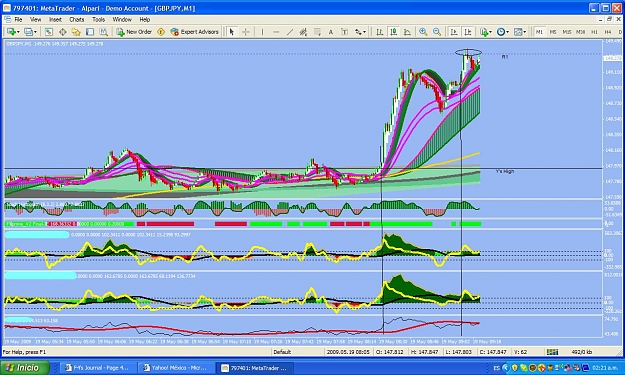Select the H1 timeframe button
Viewport: 625px width, 375px height.
[594, 32]
